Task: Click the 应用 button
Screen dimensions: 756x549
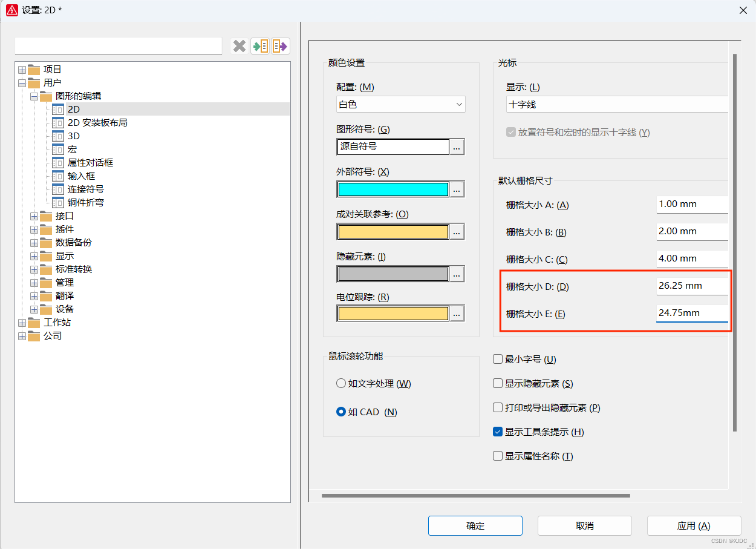Action: click(694, 526)
